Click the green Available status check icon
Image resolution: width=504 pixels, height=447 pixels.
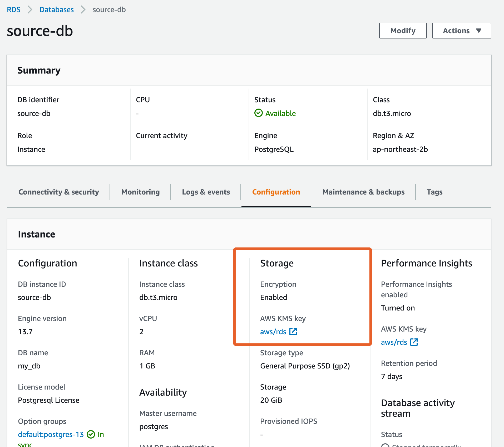click(259, 113)
